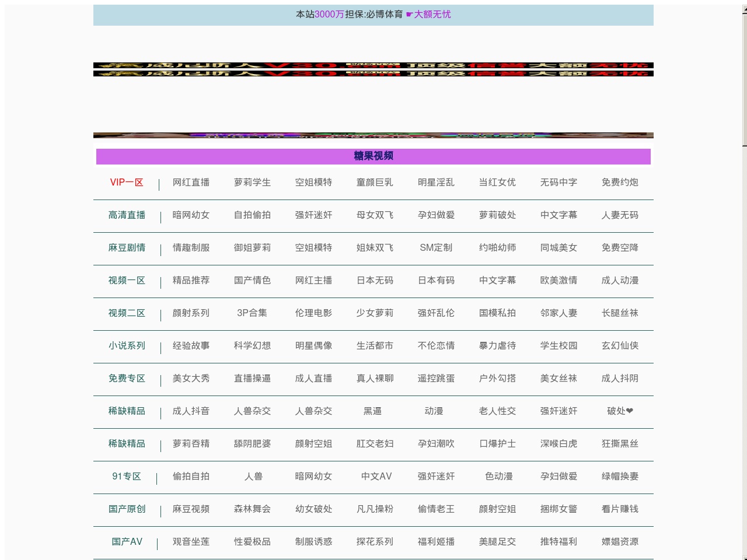Screen dimensions: 747x560
Task: Open the 大额无忧 pointing-hand link at top
Action: pos(428,15)
